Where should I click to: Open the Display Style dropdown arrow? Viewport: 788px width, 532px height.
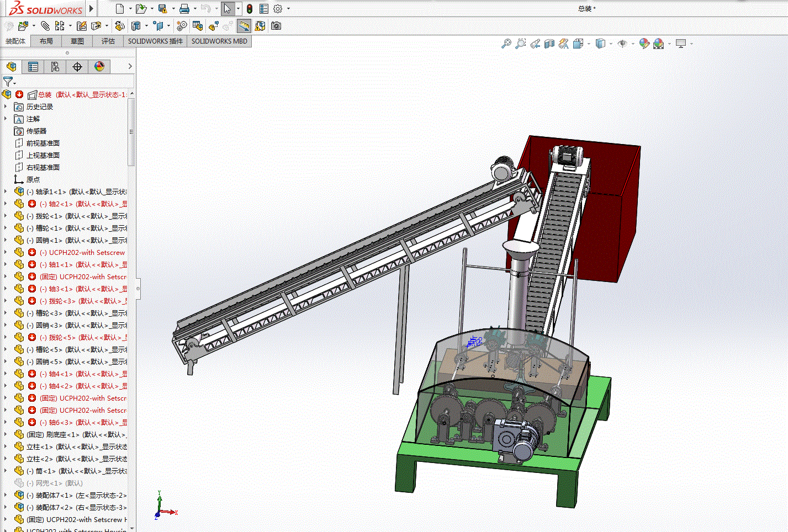pos(611,44)
